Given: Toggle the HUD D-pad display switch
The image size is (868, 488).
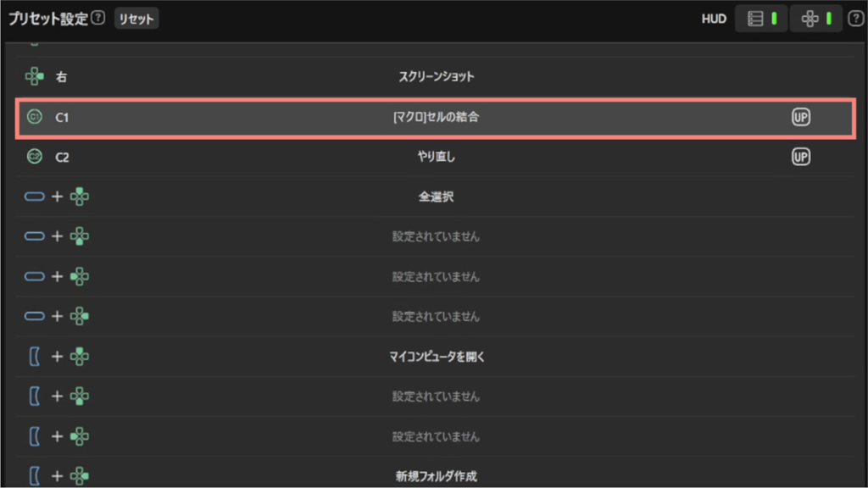Looking at the screenshot, I should (x=817, y=18).
